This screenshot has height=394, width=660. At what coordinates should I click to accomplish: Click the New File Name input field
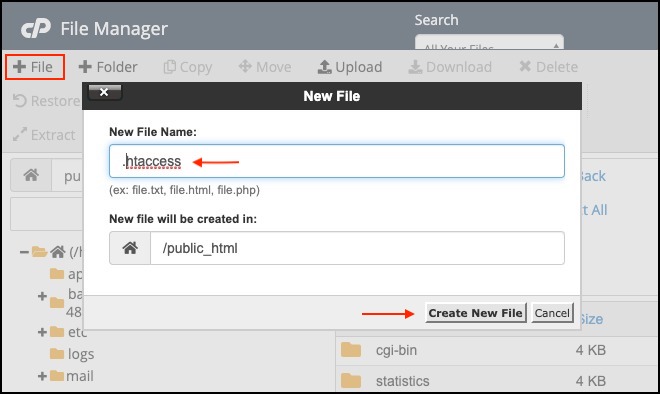tap(337, 161)
